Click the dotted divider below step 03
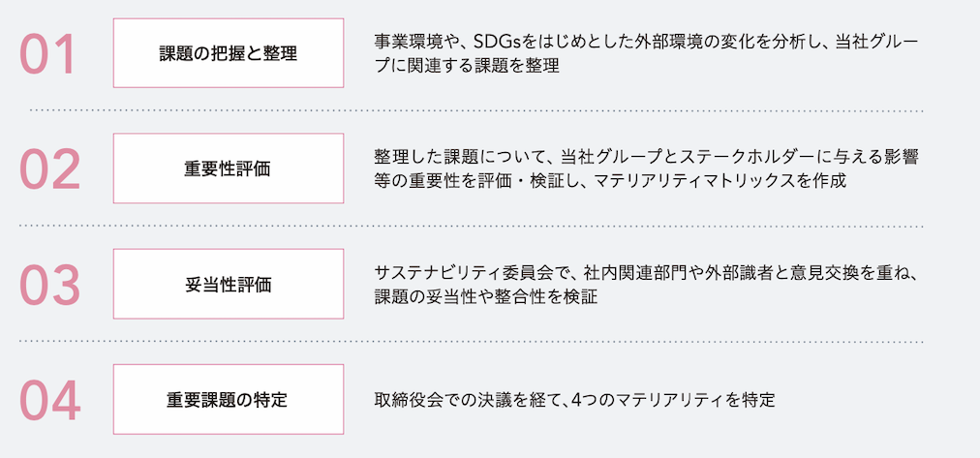 click(472, 342)
